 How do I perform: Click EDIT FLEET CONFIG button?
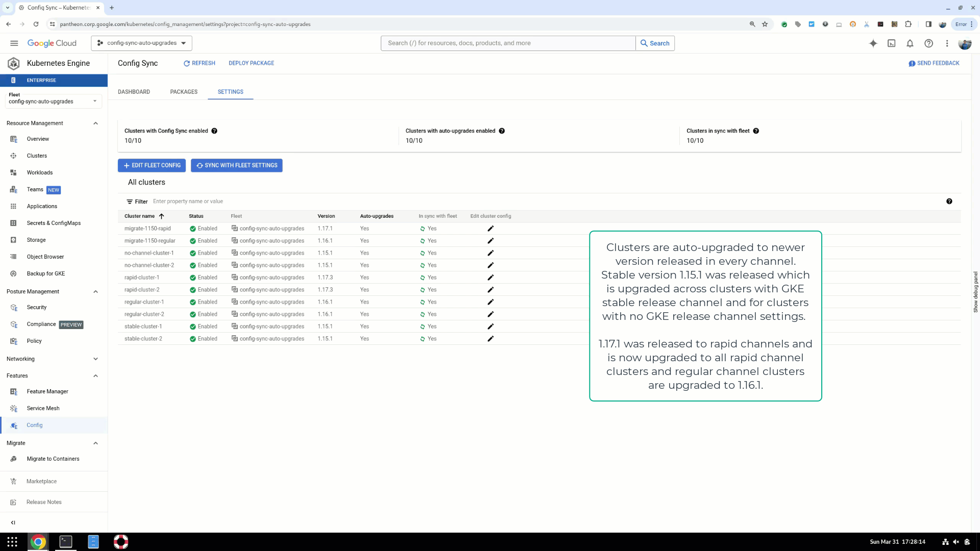pos(152,165)
